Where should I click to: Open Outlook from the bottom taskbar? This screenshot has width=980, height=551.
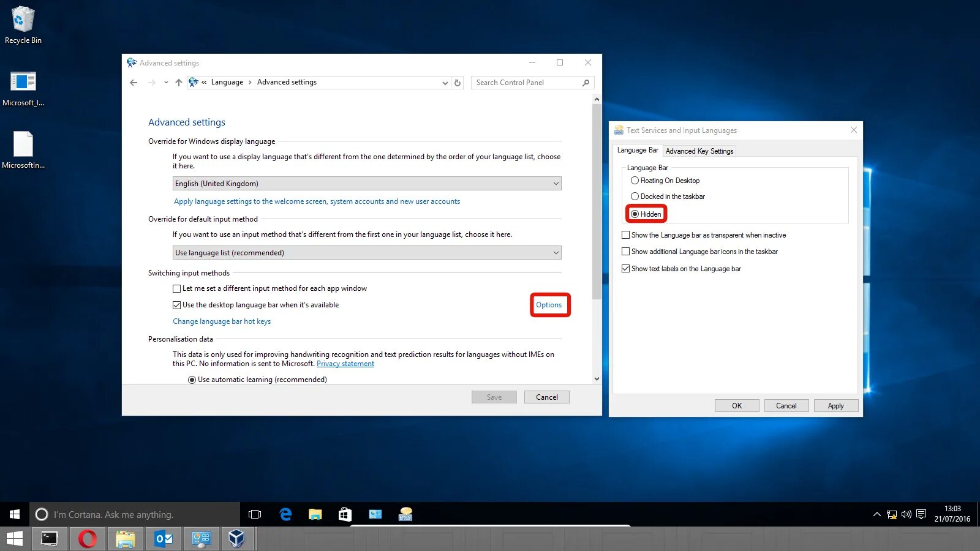coord(164,539)
